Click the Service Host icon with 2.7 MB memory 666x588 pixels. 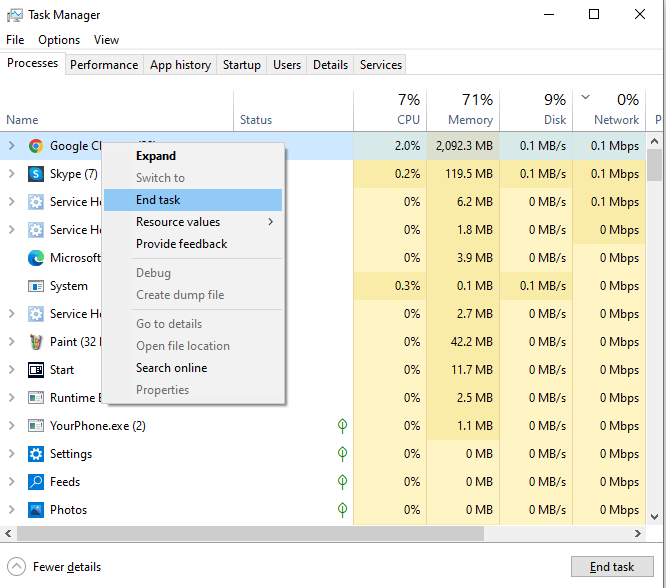pyautogui.click(x=36, y=314)
